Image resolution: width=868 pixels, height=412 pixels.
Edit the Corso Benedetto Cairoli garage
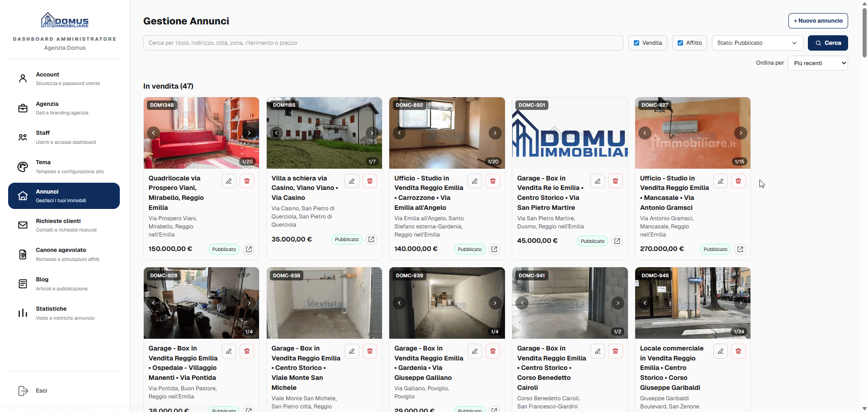click(598, 351)
